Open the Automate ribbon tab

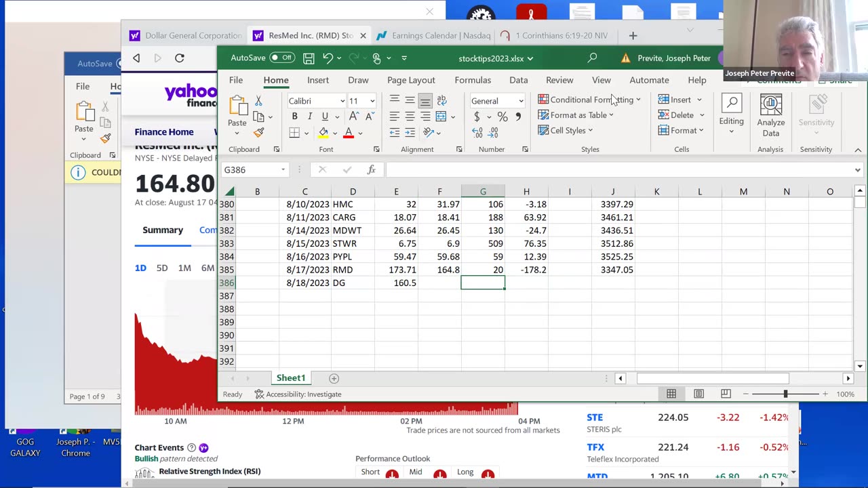pyautogui.click(x=649, y=80)
